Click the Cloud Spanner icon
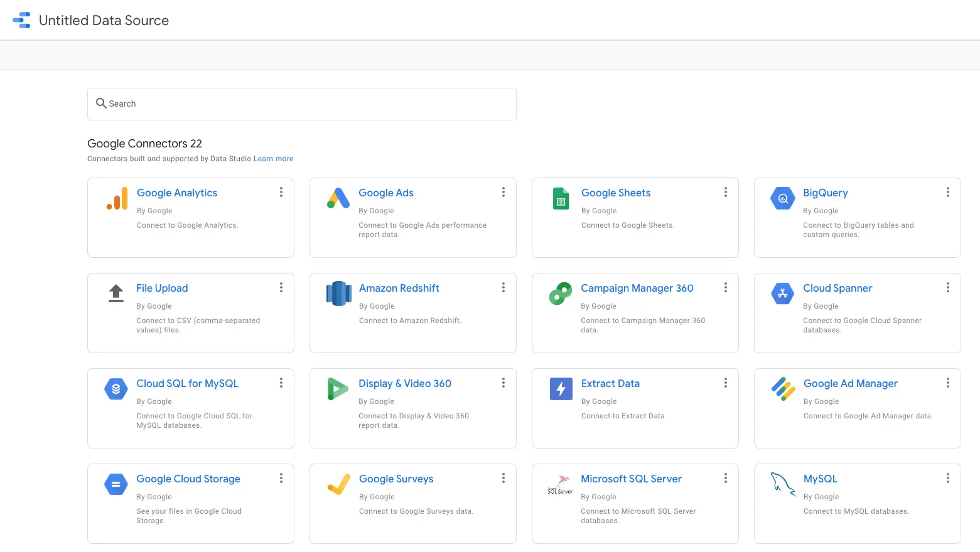 (783, 293)
